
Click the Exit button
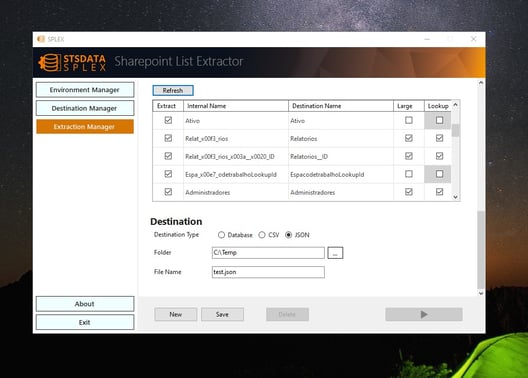(85, 322)
